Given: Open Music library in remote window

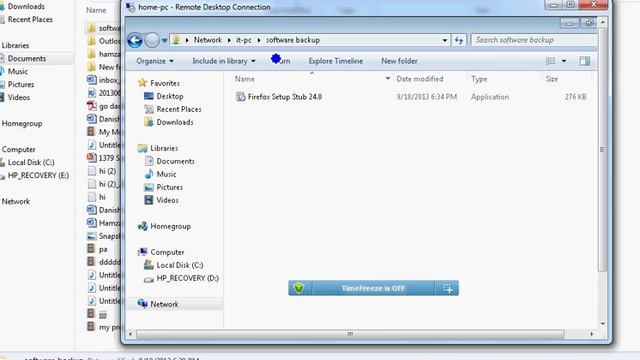Looking at the screenshot, I should [167, 174].
